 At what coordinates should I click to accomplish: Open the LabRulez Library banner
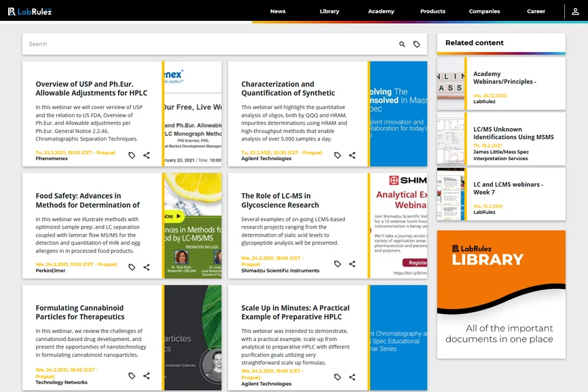(x=501, y=294)
